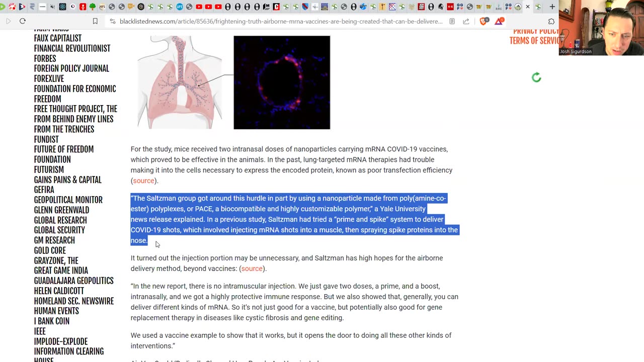This screenshot has width=644, height=362.
Task: Click paragraph starting 'We used a vaccine example'
Action: click(291, 340)
